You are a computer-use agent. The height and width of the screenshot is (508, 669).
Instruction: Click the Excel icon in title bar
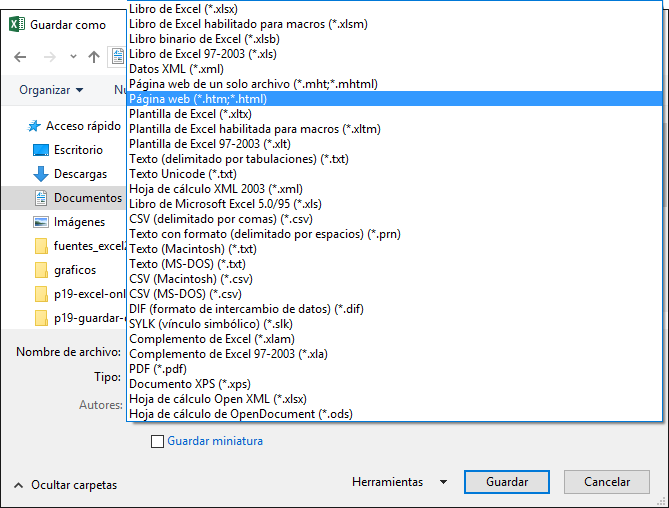pos(17,24)
